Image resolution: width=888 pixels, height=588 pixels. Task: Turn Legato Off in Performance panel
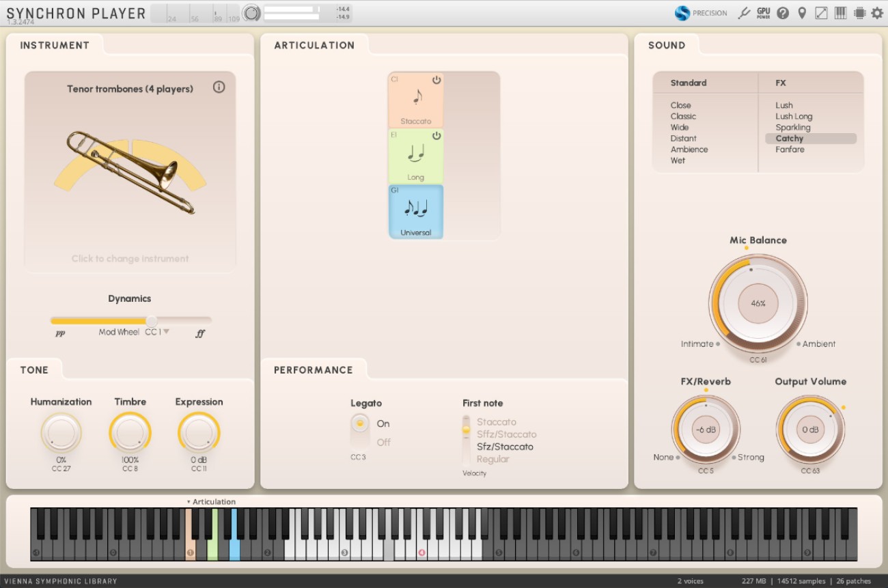(383, 443)
